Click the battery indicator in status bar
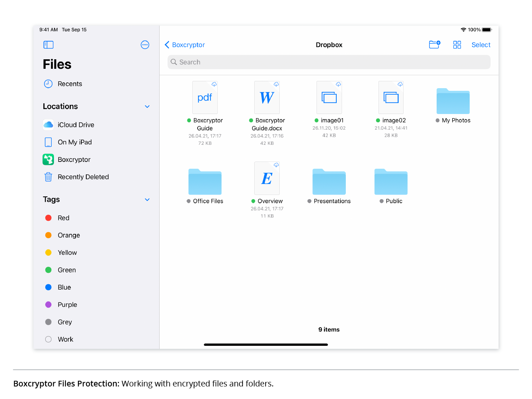Screen dimensions: 532x399 pos(487,30)
